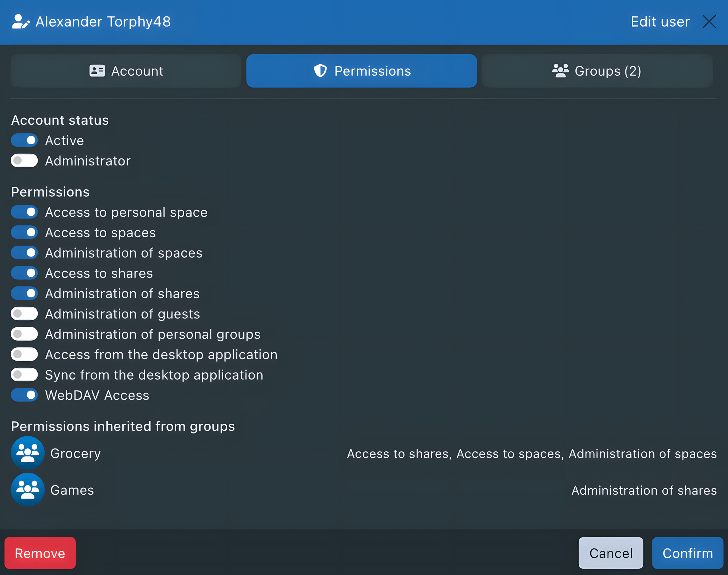Click the ID card icon on the Account tab
This screenshot has width=728, height=575.
point(97,71)
